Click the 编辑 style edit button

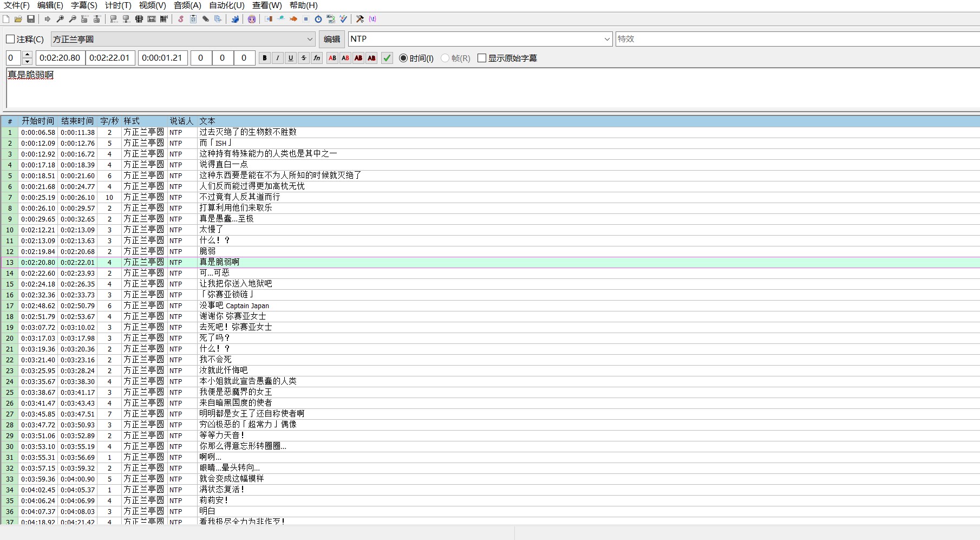(x=332, y=39)
